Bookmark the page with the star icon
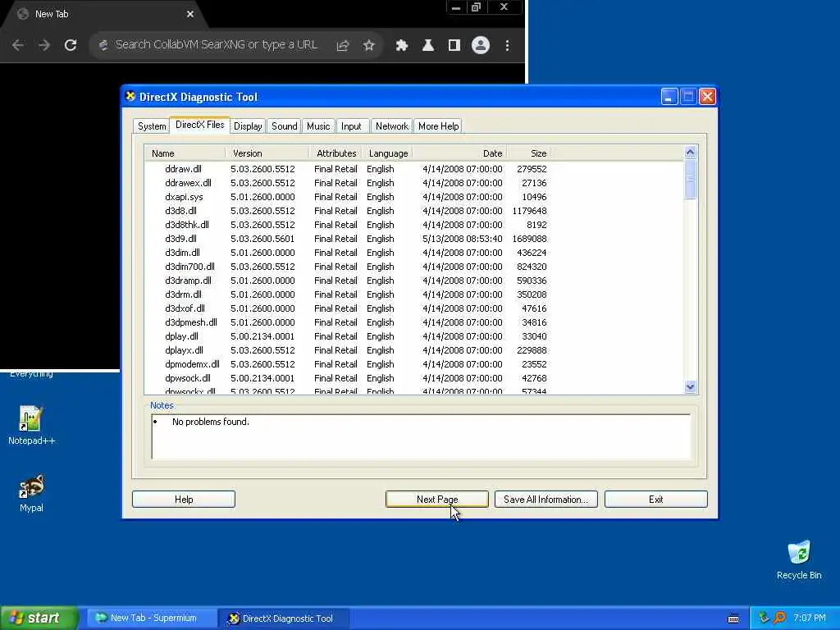Screen dimensions: 840x630 (x=368, y=46)
